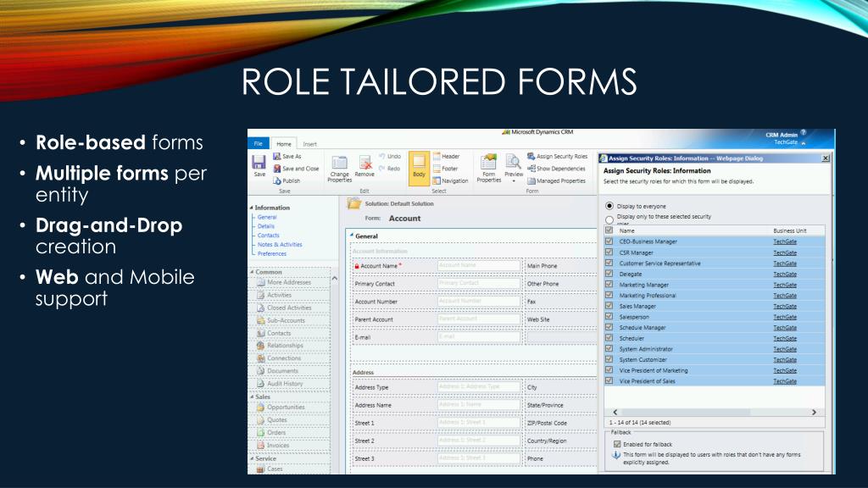Viewport: 868px width, 488px height.
Task: Select Contacts in the Information tree
Action: click(x=269, y=236)
